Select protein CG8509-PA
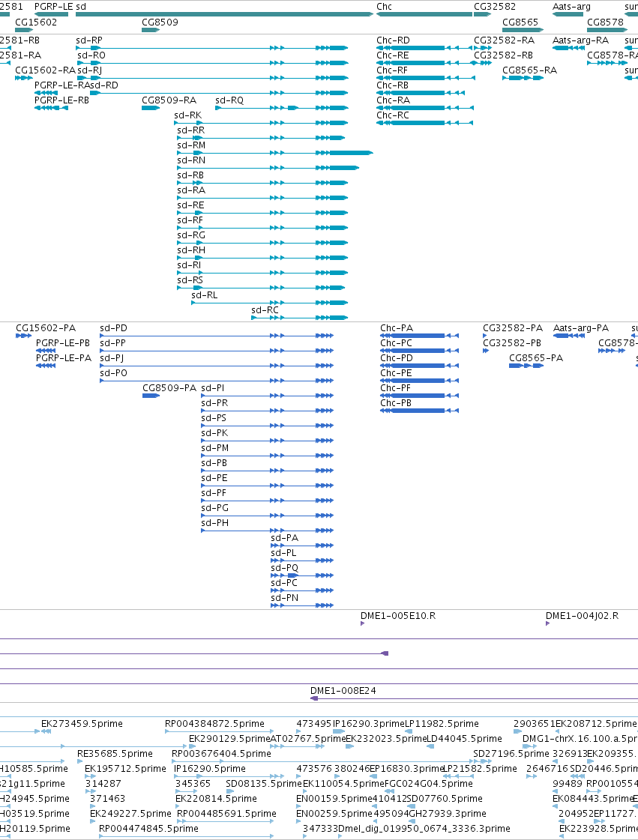The width and height of the screenshot is (638, 840). pos(151,396)
